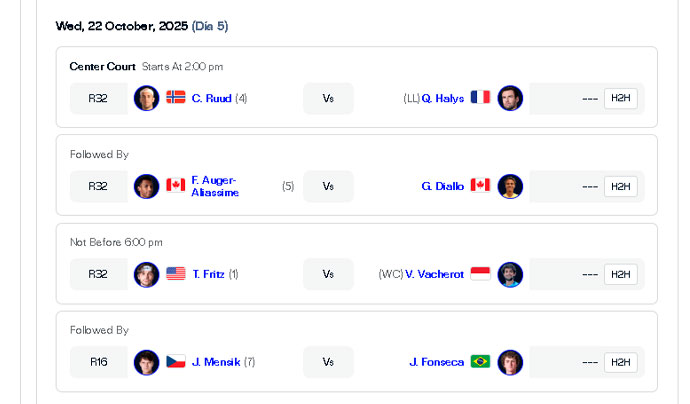Click G. Diallo's player photo
Image resolution: width=690 pixels, height=404 pixels.
coord(510,186)
